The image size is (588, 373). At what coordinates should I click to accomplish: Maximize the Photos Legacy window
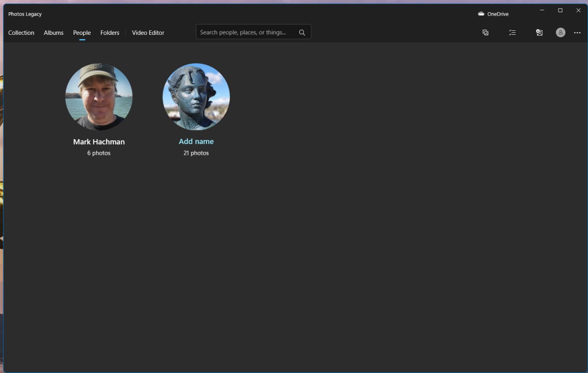coord(560,10)
